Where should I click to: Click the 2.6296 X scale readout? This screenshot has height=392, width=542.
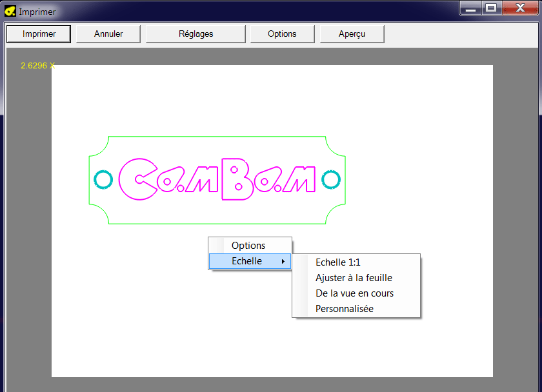coord(37,66)
